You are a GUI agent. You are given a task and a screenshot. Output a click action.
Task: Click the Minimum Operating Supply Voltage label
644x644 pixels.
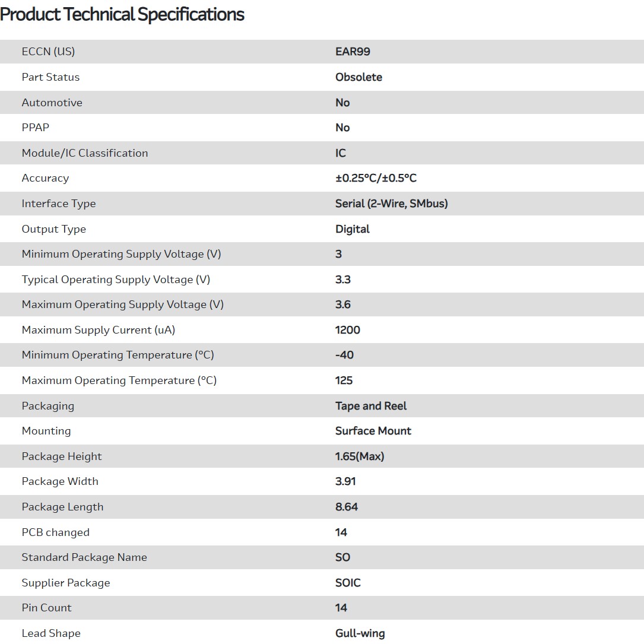[121, 254]
